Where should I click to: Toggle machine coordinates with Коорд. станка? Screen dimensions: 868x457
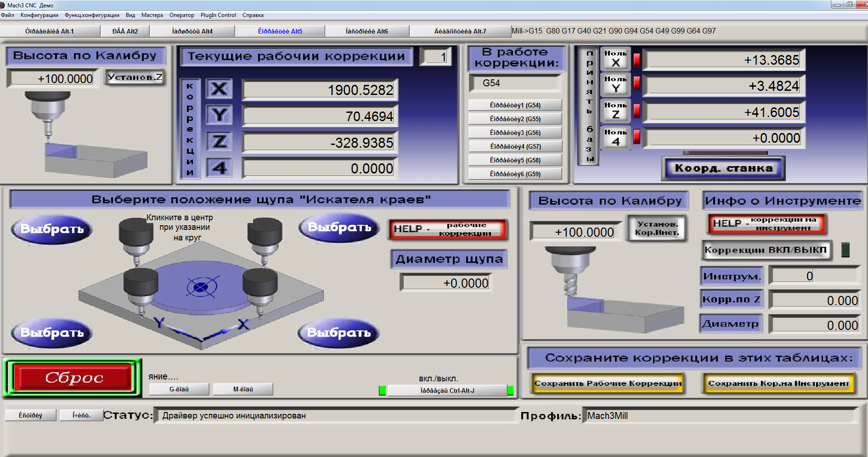pyautogui.click(x=723, y=168)
